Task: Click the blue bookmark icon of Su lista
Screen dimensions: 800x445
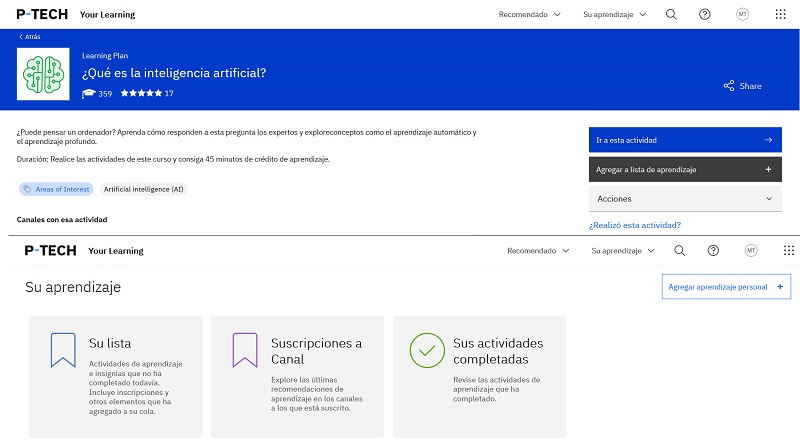Action: point(63,350)
